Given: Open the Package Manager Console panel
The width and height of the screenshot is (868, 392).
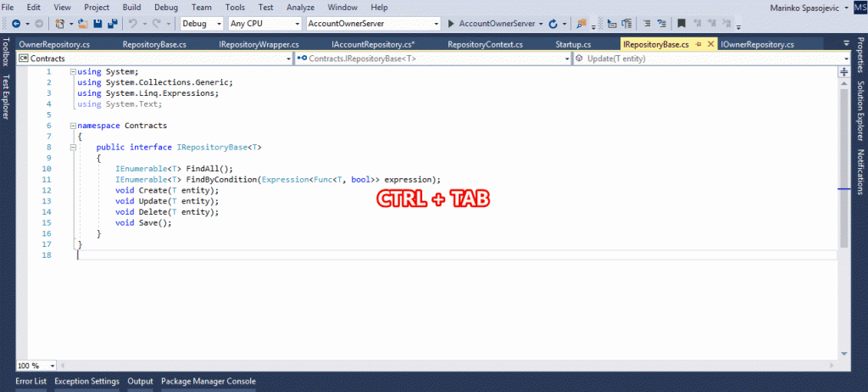Looking at the screenshot, I should (x=208, y=382).
